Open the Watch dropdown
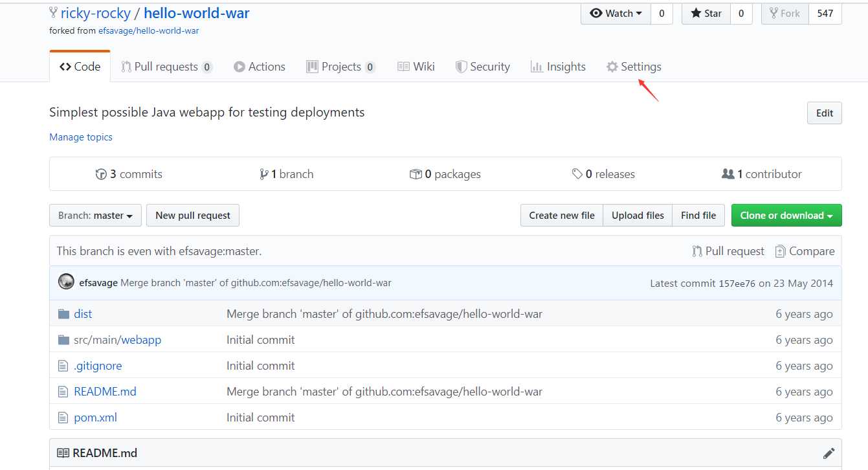868x470 pixels. point(616,14)
